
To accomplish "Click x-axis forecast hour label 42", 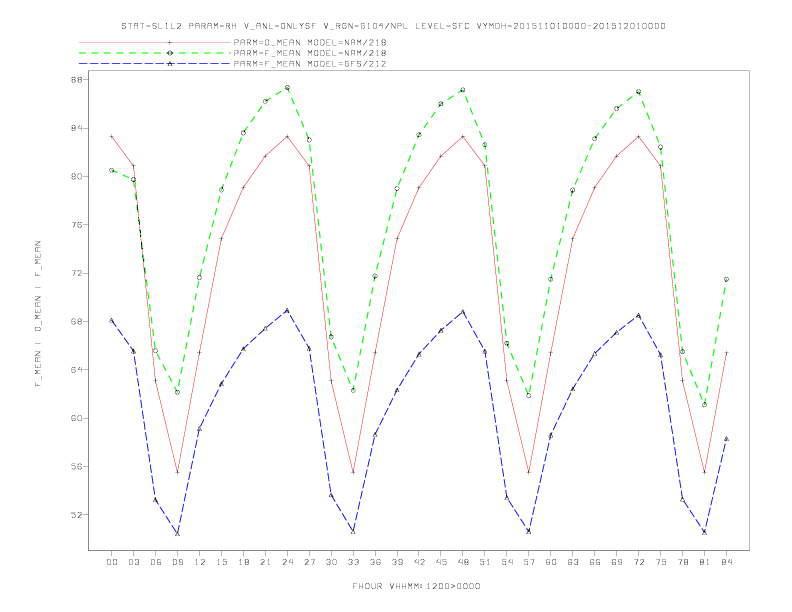I will coord(419,562).
